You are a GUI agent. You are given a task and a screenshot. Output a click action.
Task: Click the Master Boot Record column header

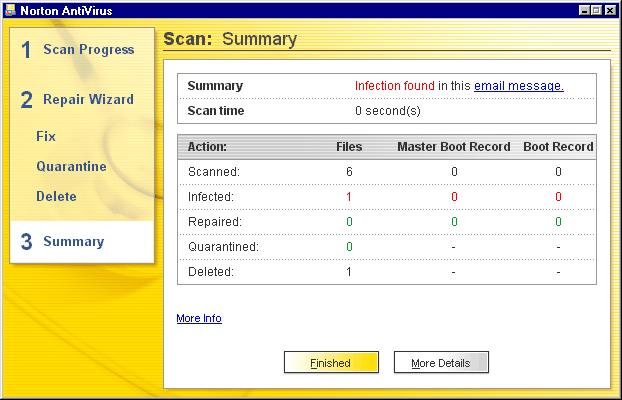click(454, 147)
